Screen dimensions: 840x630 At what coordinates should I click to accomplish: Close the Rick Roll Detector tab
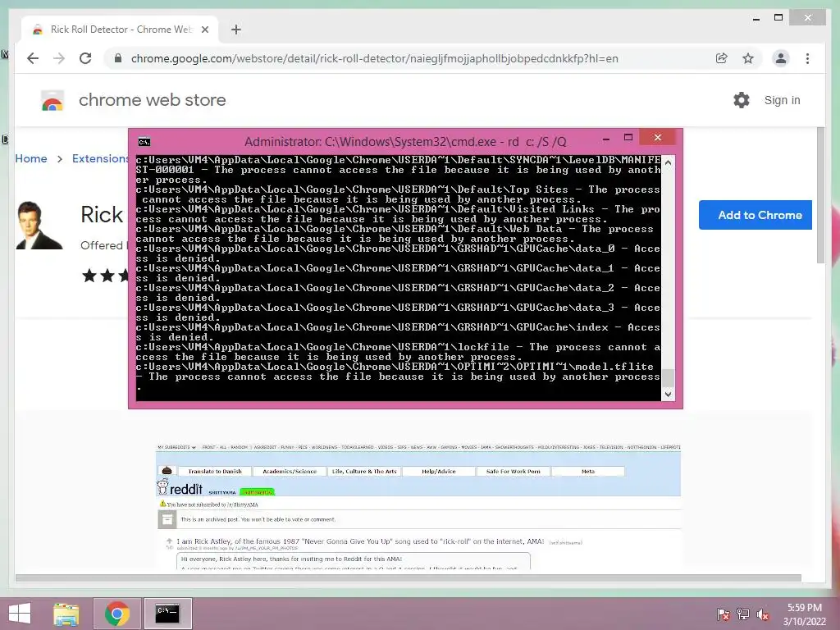coord(204,30)
